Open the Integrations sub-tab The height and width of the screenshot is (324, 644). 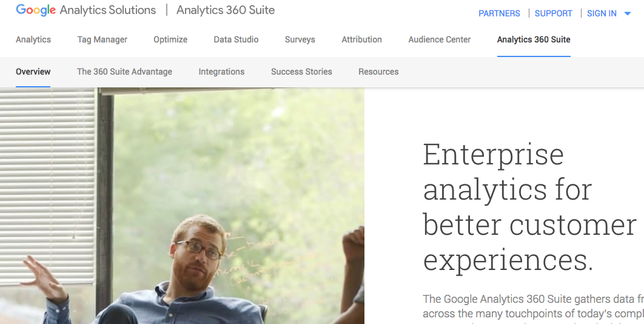pos(221,72)
